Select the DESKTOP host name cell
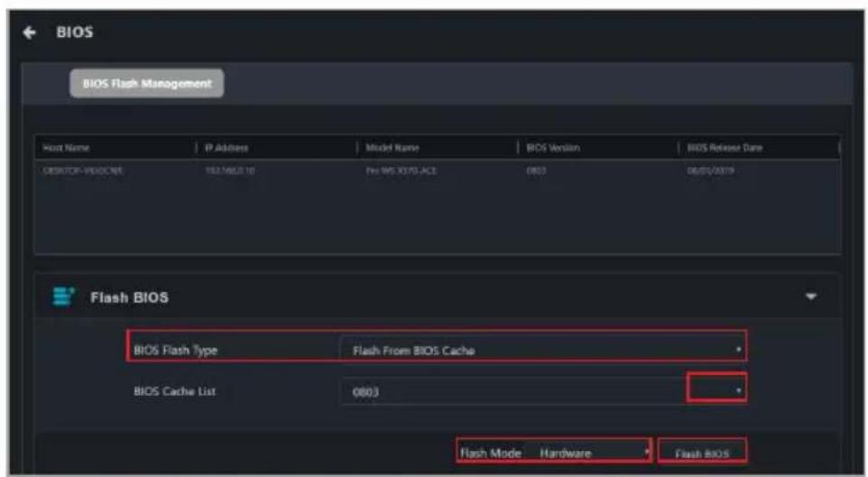The height and width of the screenshot is (477, 868). pos(83,170)
